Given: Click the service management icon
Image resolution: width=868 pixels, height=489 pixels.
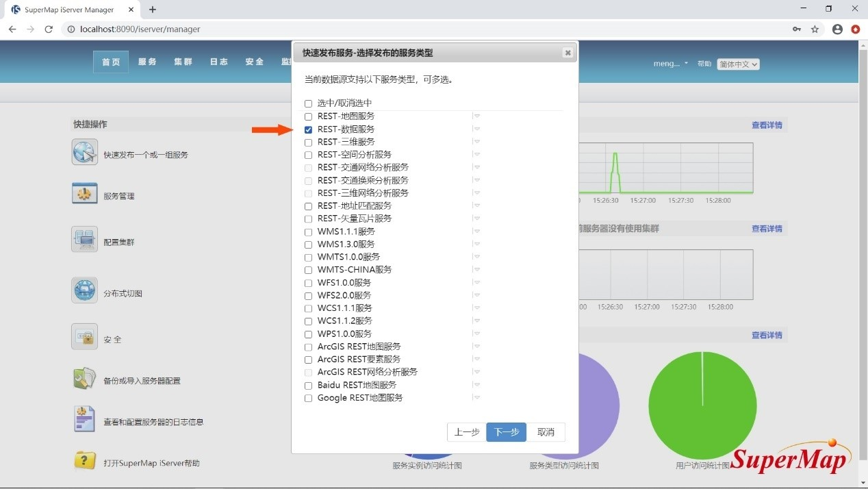Looking at the screenshot, I should click(x=85, y=194).
